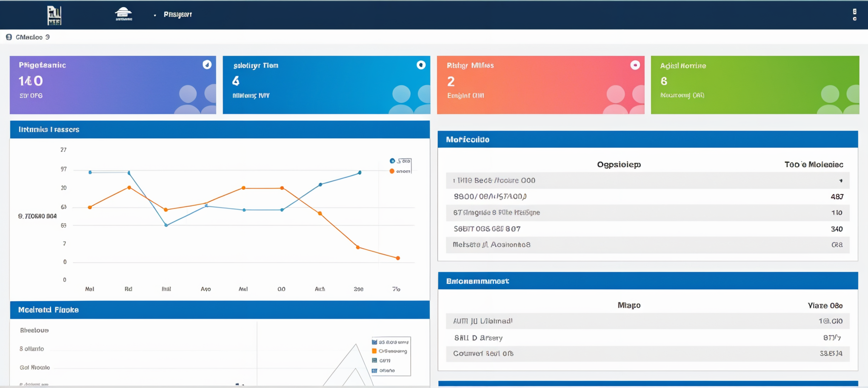The height and width of the screenshot is (388, 868).
Task: Click the hat-shaped logo in the top bar
Action: point(123,14)
